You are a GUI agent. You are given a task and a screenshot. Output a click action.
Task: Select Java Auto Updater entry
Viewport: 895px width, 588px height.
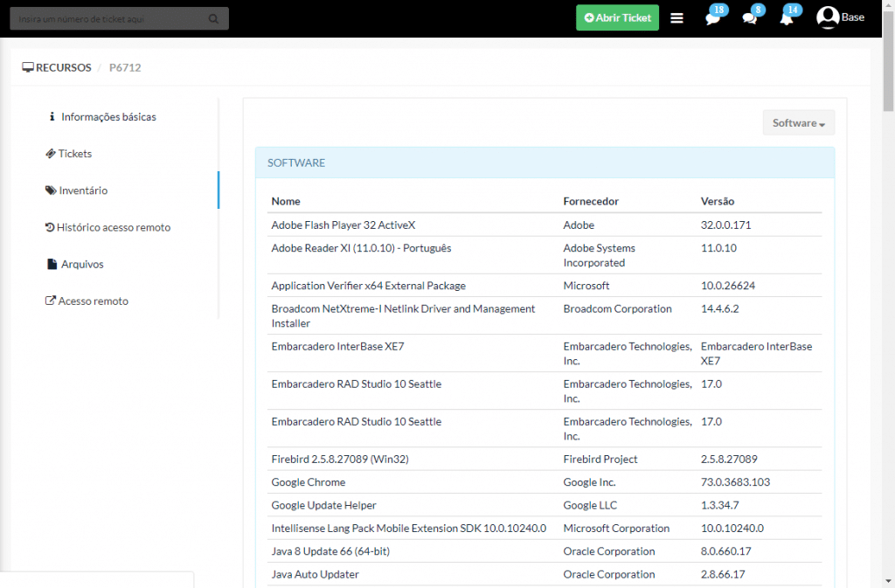tap(315, 574)
